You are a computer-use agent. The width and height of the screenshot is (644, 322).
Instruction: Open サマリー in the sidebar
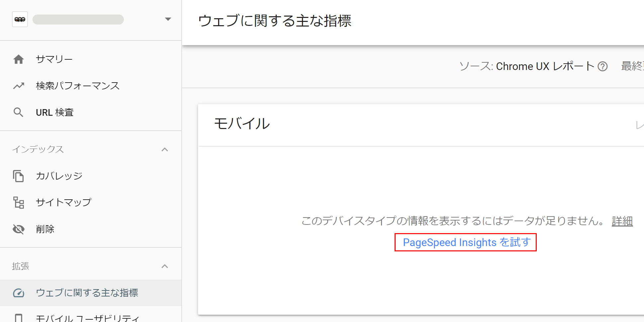click(54, 59)
